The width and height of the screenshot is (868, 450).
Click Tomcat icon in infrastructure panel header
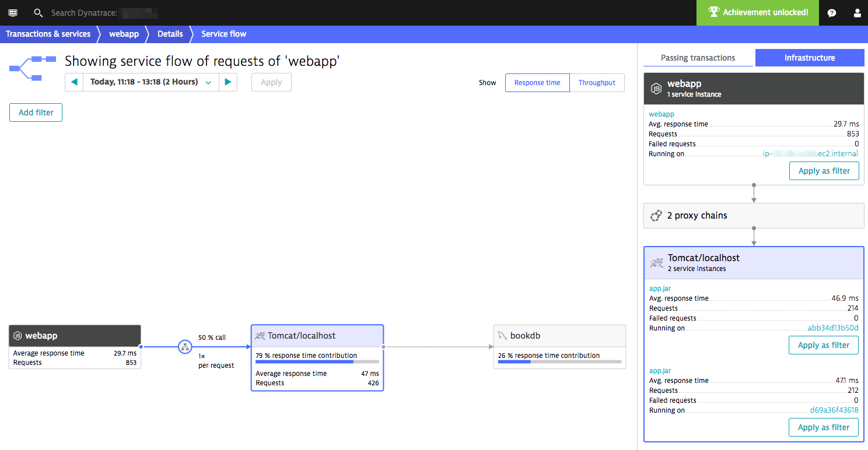[657, 263]
